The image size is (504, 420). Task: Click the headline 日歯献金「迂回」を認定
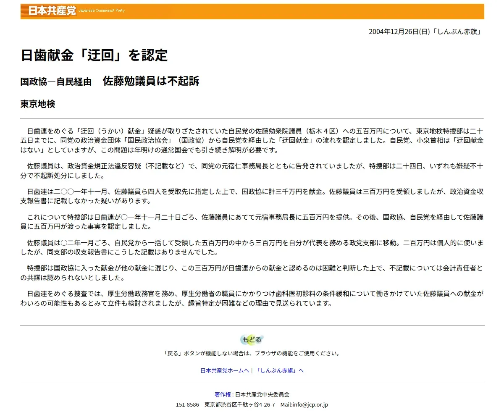(x=94, y=55)
